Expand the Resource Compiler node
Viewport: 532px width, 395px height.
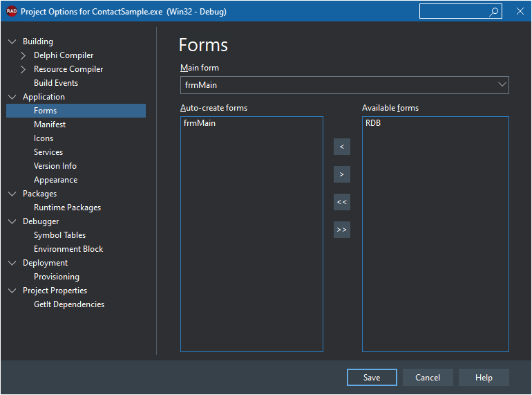pos(23,69)
